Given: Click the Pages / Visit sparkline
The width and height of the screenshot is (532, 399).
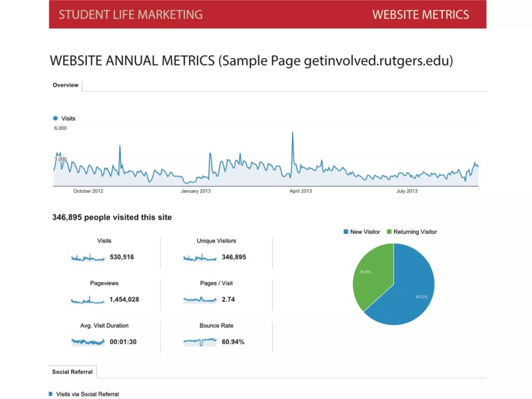Looking at the screenshot, I should [x=200, y=300].
